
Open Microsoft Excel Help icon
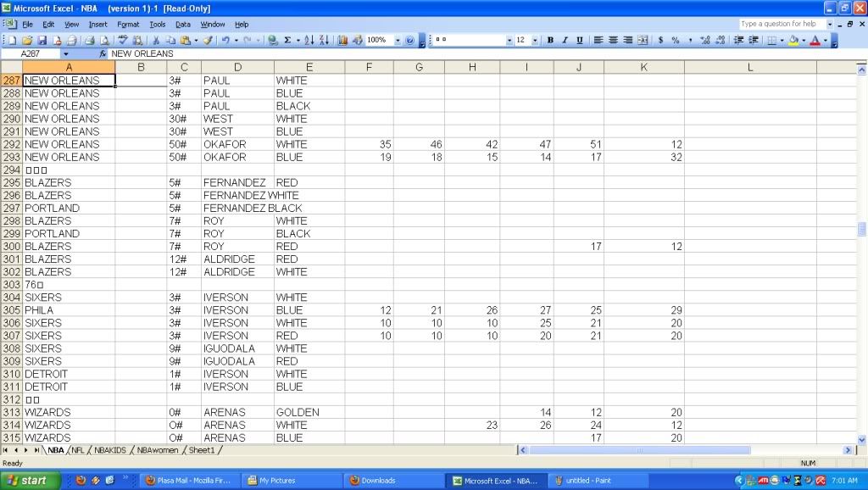coord(409,41)
